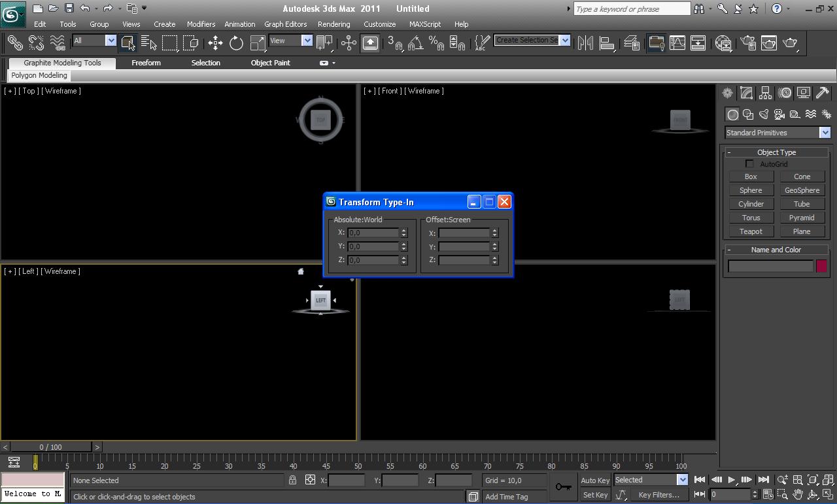Screen dimensions: 837x504
Task: Toggle the Angle Snap button
Action: point(415,43)
